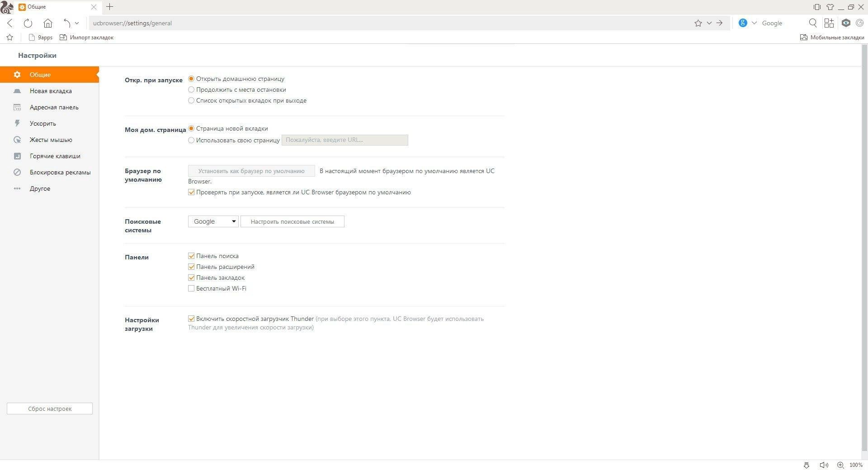Image resolution: width=868 pixels, height=470 pixels.
Task: Open the skin (t-shirt) icon
Action: pos(830,7)
